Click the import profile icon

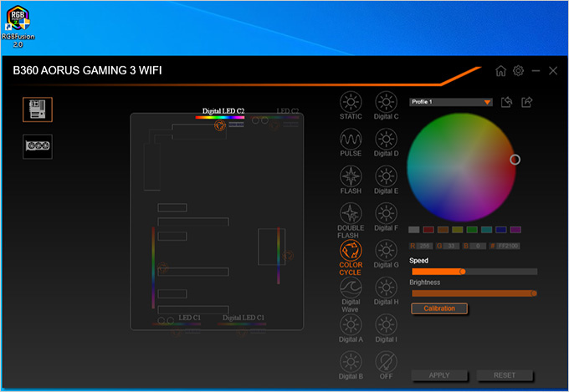click(x=506, y=102)
